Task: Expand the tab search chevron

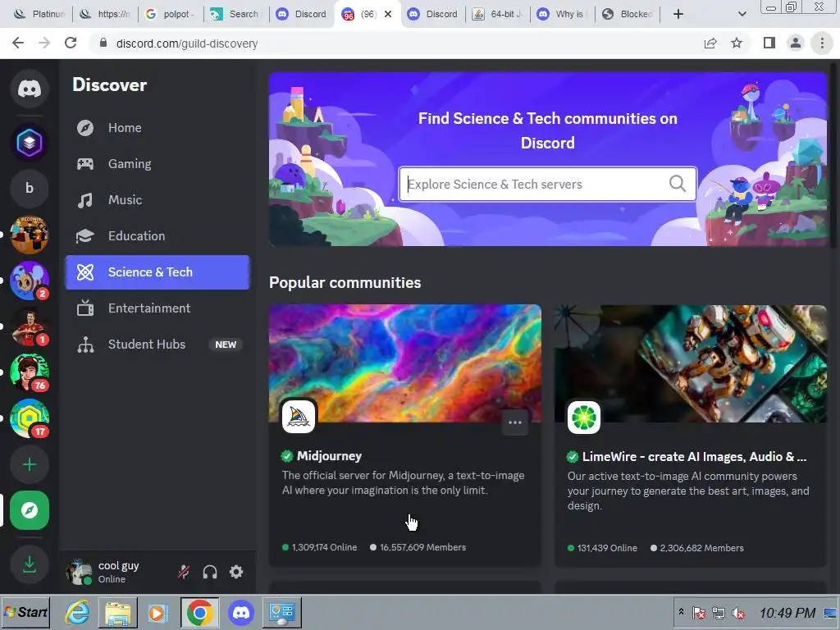Action: point(742,14)
